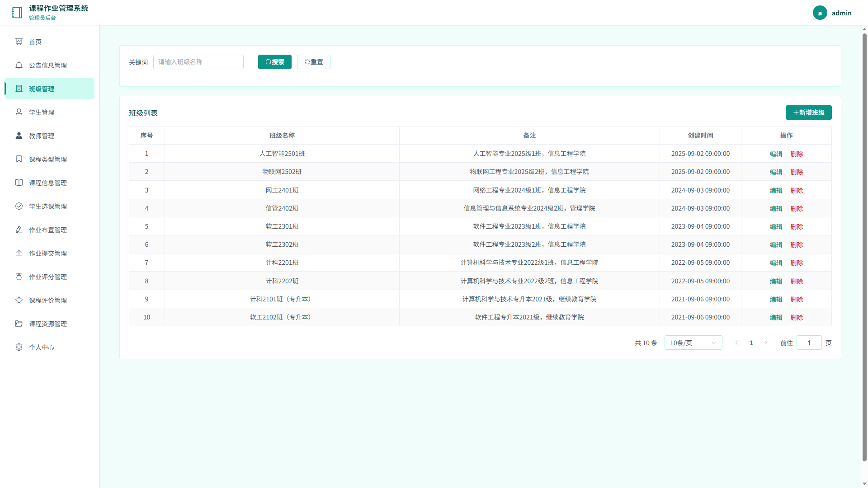Focus the 请输入班级名称 keyword input field

click(198, 62)
